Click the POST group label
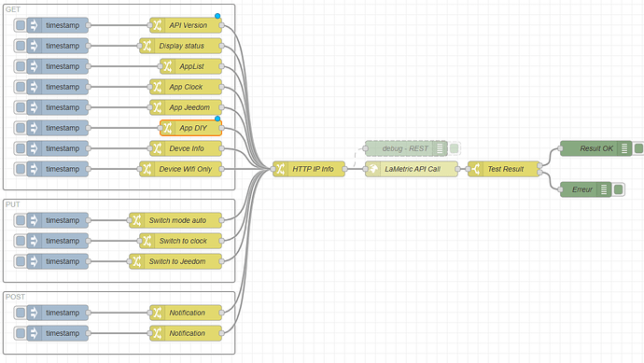The image size is (644, 363). [15, 297]
